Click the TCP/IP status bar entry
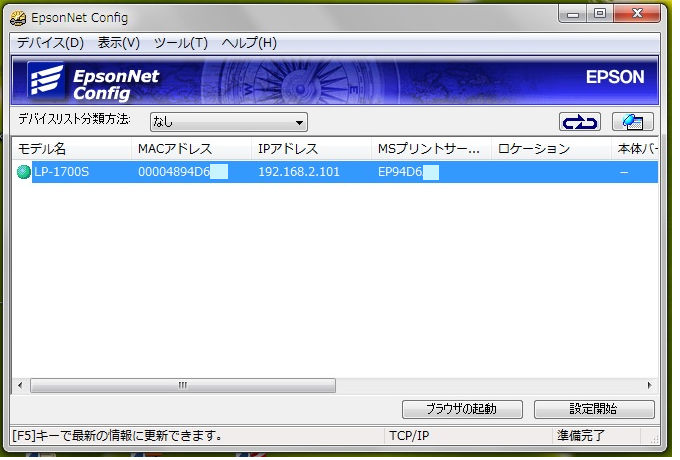 (409, 436)
